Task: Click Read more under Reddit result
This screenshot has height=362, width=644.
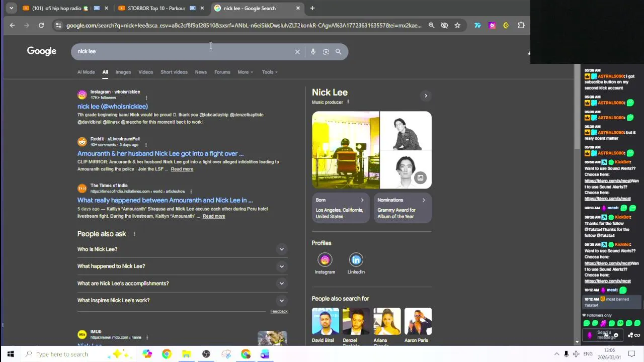Action: coord(182,169)
